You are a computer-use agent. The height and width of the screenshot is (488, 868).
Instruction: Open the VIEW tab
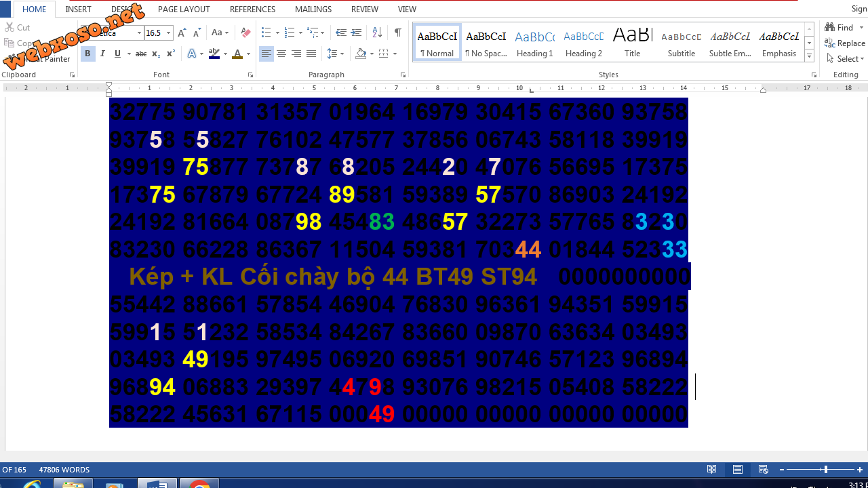(407, 9)
